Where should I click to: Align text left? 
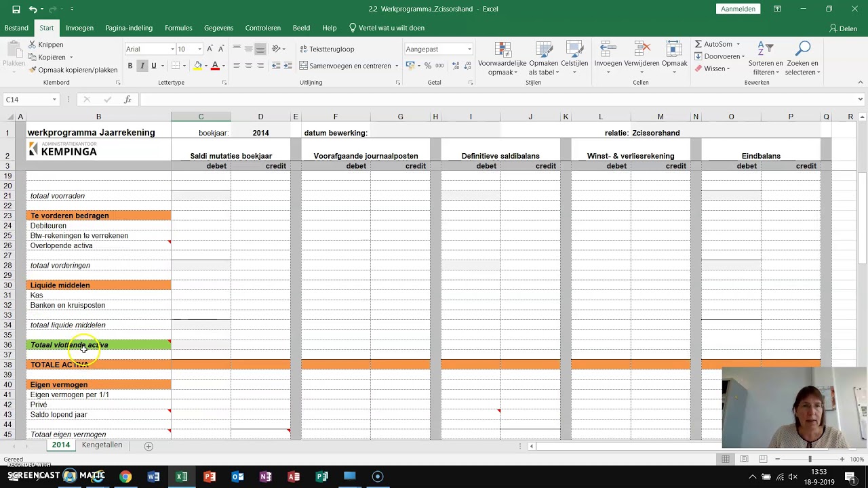click(237, 66)
